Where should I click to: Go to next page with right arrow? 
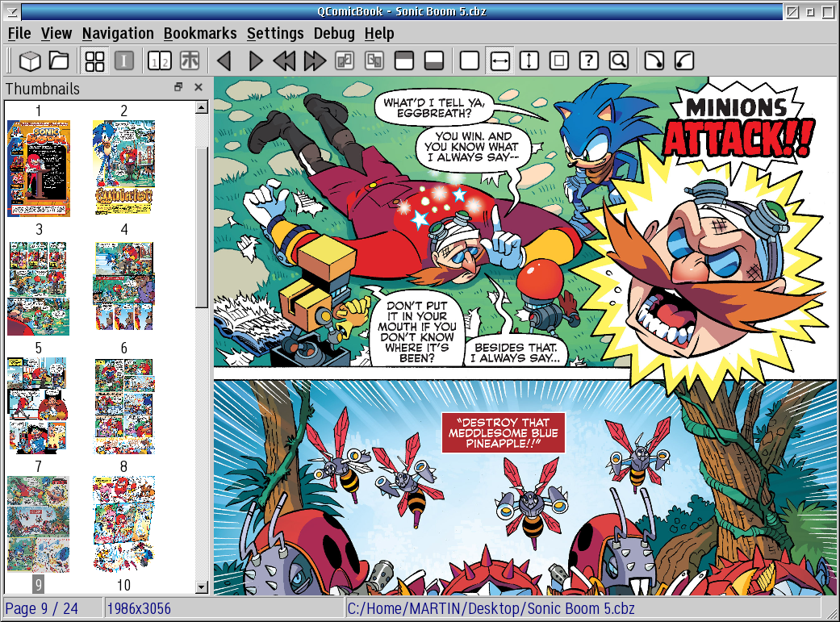pyautogui.click(x=255, y=61)
